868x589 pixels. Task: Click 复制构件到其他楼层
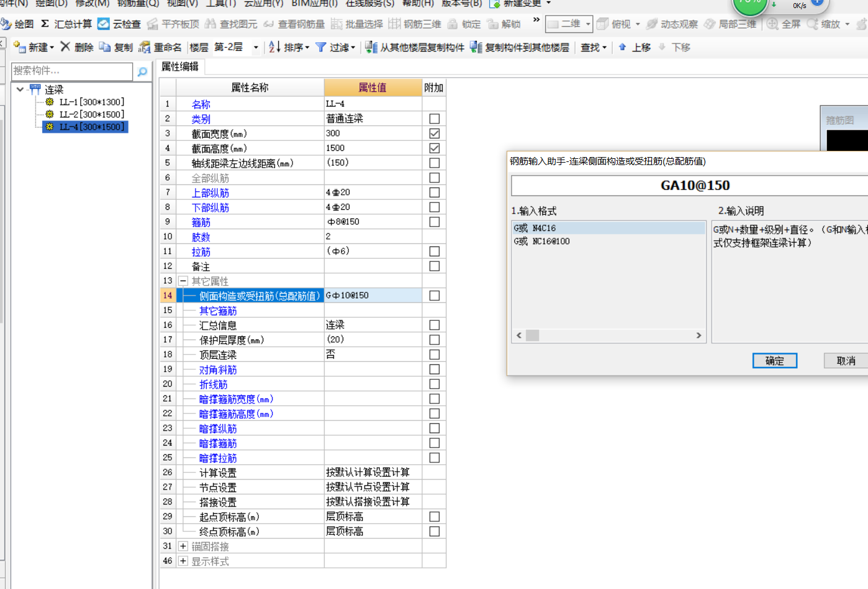(520, 47)
